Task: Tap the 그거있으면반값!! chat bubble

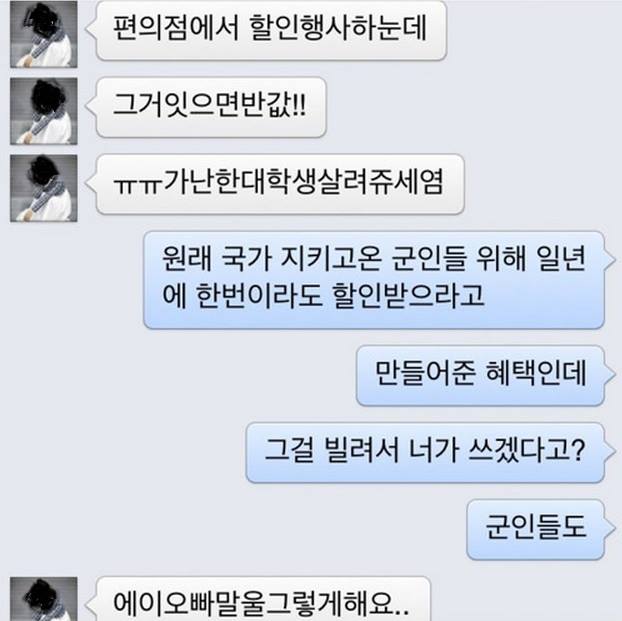Action: pos(211,107)
